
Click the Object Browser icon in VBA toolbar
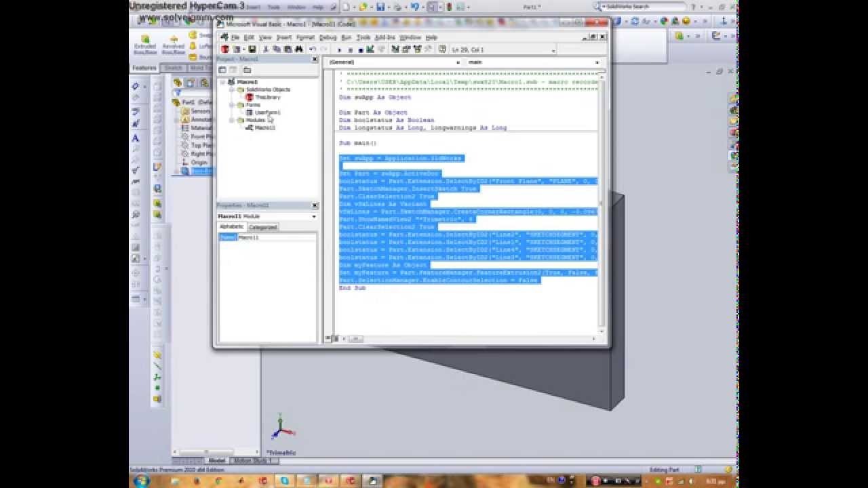click(x=417, y=49)
